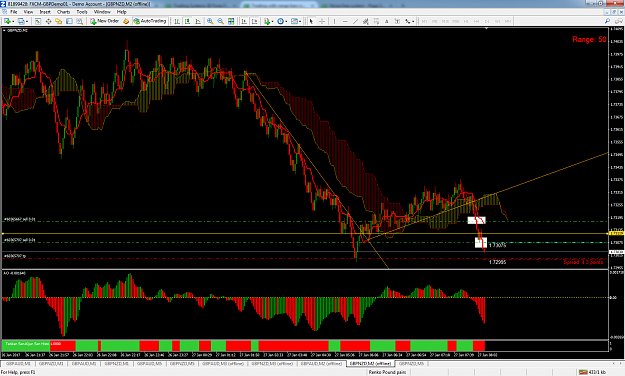Open the Insert menu
Image resolution: width=625 pixels, height=376 pixels.
pyautogui.click(x=45, y=12)
